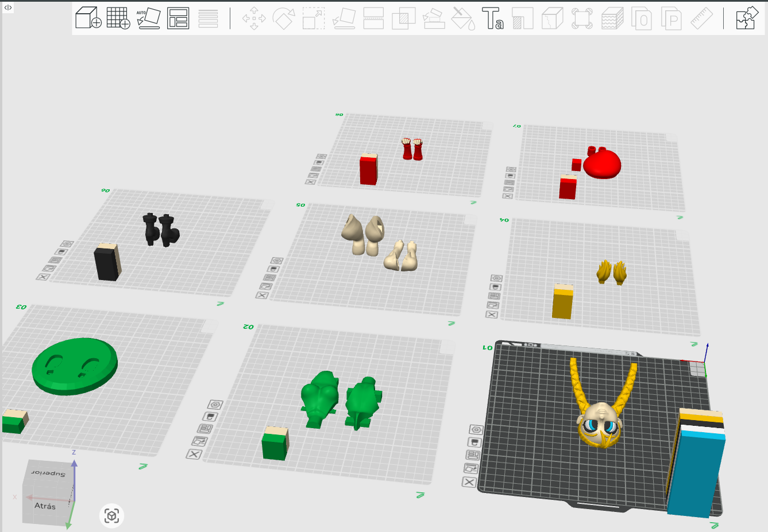
Task: Add a new plate with grid-plus icon
Action: [x=118, y=18]
